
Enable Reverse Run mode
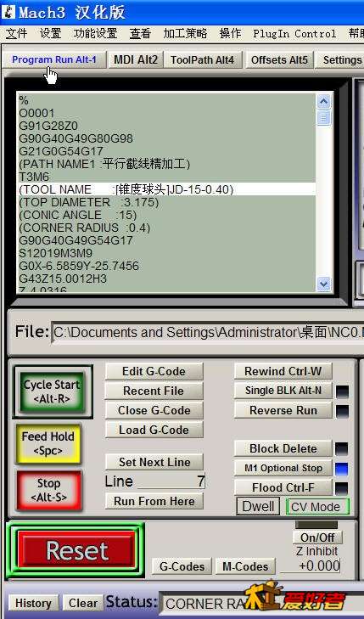(283, 410)
